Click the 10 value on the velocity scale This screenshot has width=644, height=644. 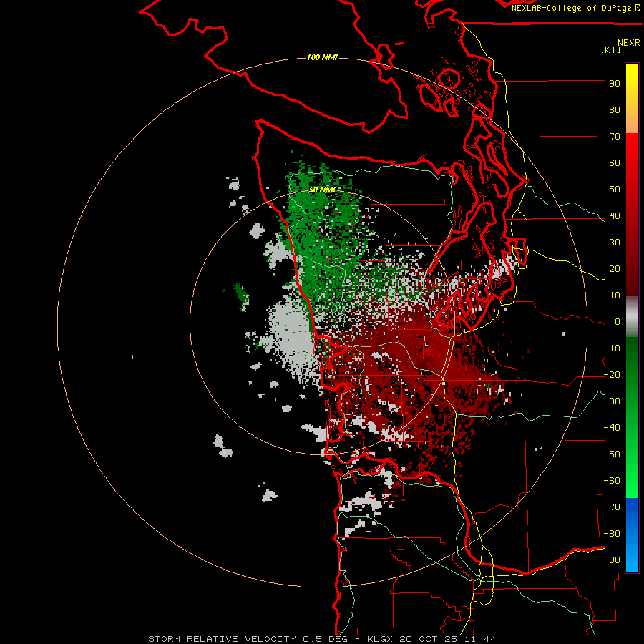pyautogui.click(x=615, y=296)
